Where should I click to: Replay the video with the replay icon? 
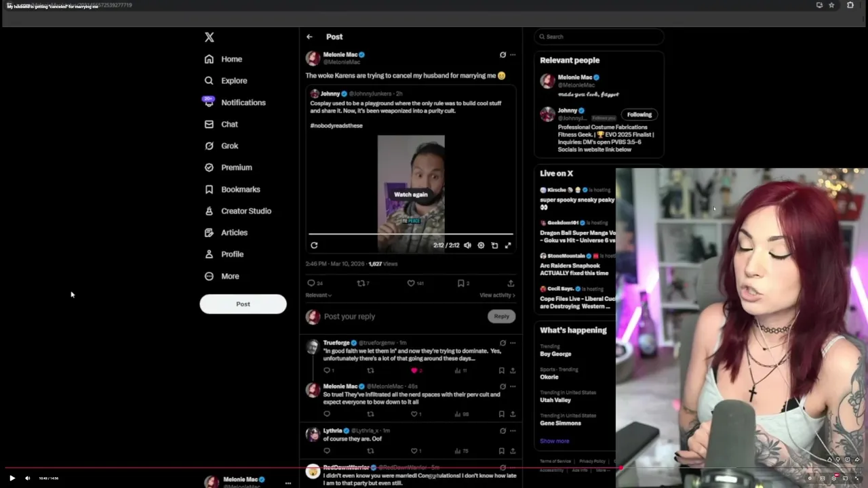click(314, 245)
